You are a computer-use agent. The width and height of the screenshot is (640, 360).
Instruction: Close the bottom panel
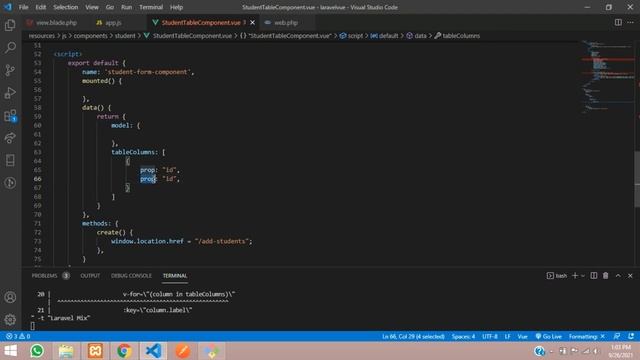630,276
